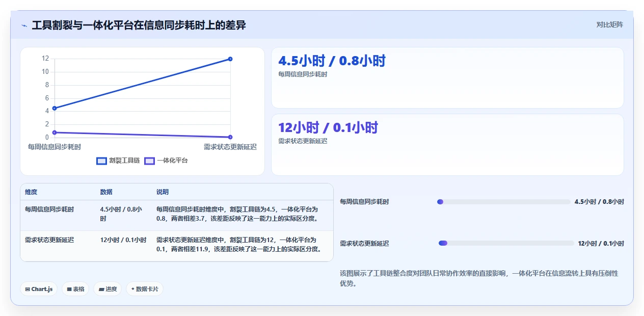Click the 12小时 / 0.1小时 card value
Screen dimensions: 644x316
(328, 127)
